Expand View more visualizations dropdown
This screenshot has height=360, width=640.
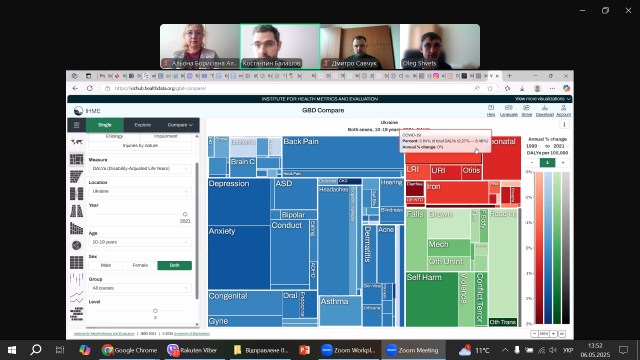542,99
